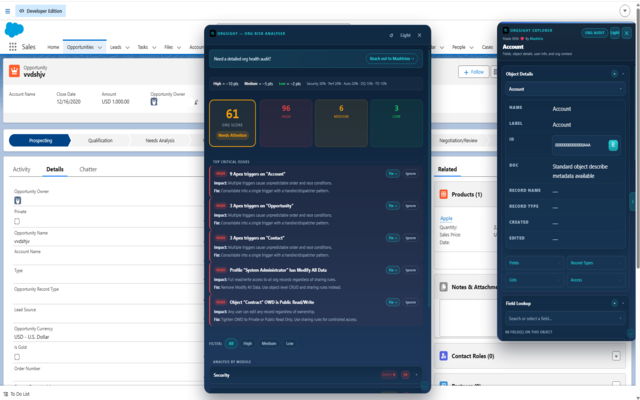
Task: Click the Contact Roles icon
Action: (443, 356)
